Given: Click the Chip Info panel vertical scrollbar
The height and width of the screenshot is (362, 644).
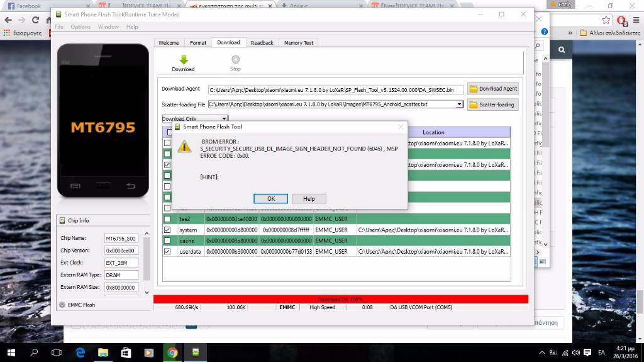Looking at the screenshot, I should pos(147,259).
